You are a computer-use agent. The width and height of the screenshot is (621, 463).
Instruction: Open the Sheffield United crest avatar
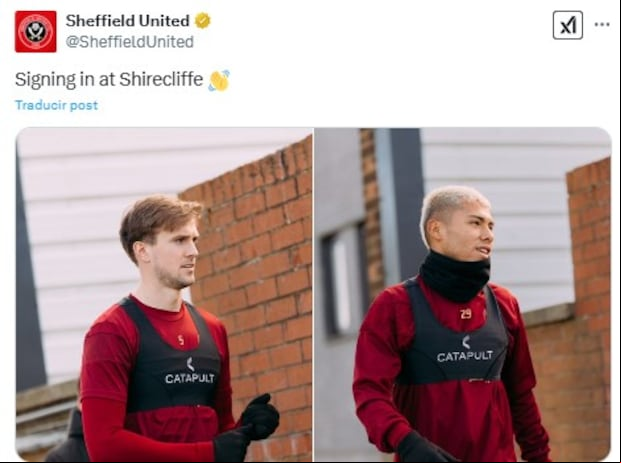tap(36, 31)
